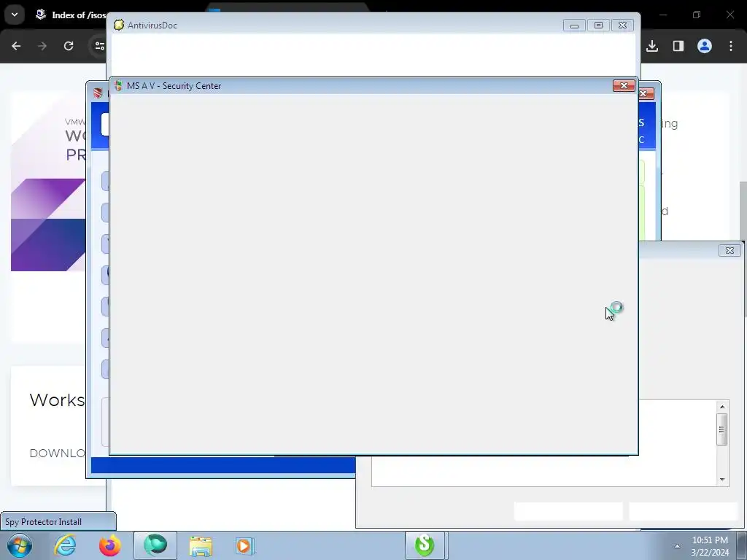Close the AntivirusDoc window
This screenshot has height=560, width=747.
[x=622, y=26]
